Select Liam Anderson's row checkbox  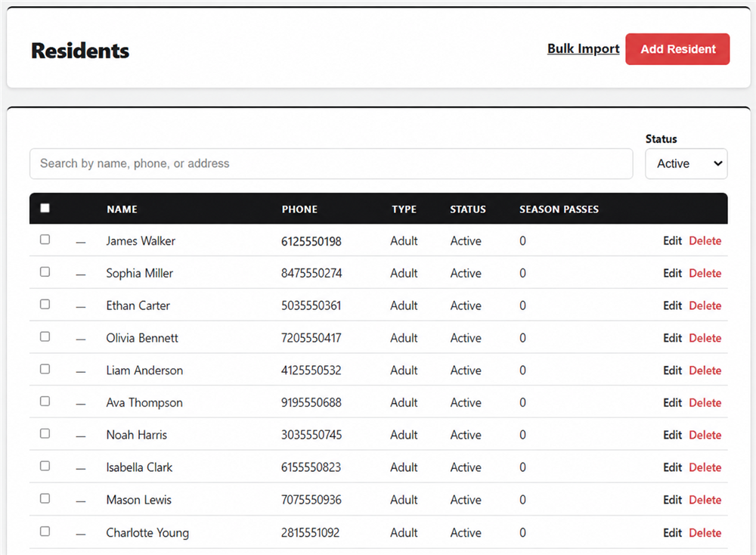[x=45, y=368]
